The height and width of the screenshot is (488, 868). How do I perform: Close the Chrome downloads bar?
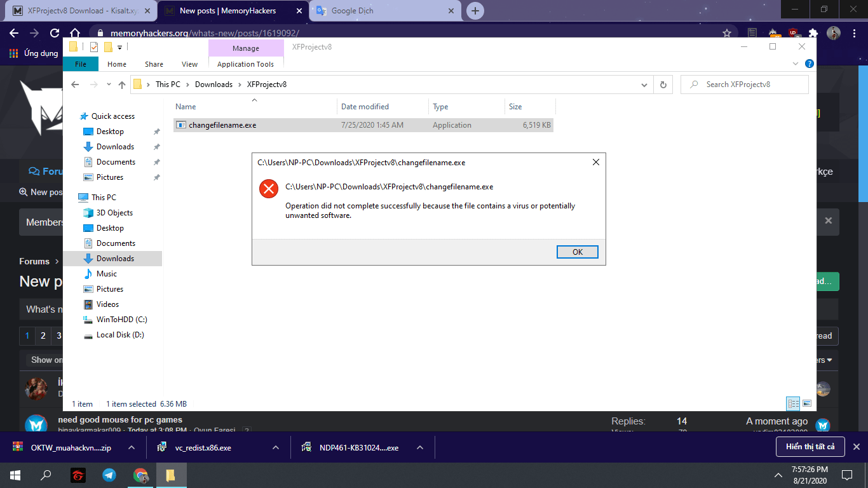point(856,447)
